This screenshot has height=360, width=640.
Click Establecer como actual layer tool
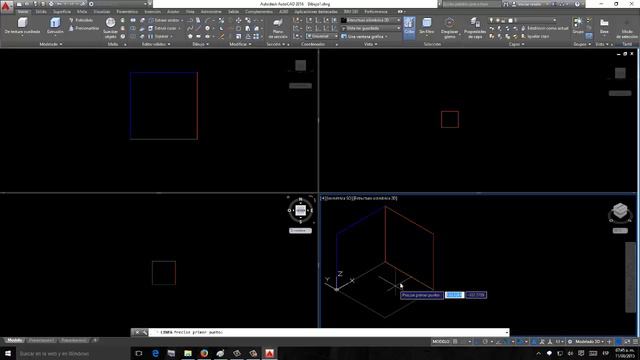pos(544,28)
